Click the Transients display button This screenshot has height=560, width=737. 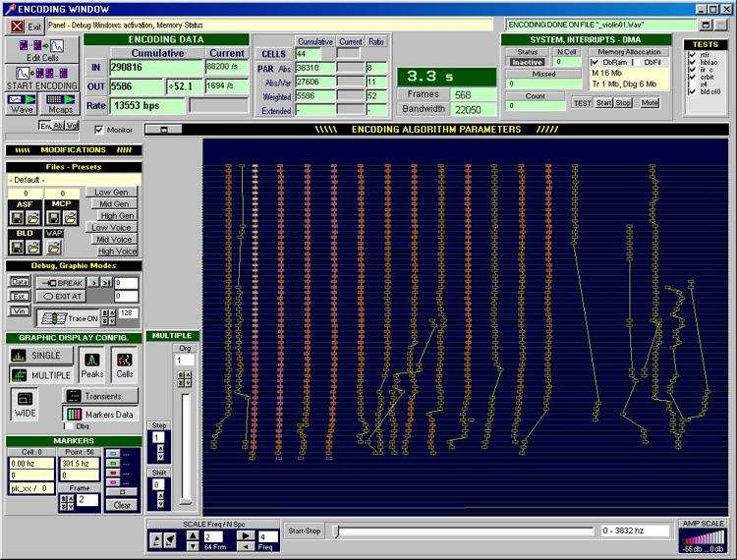click(x=101, y=395)
